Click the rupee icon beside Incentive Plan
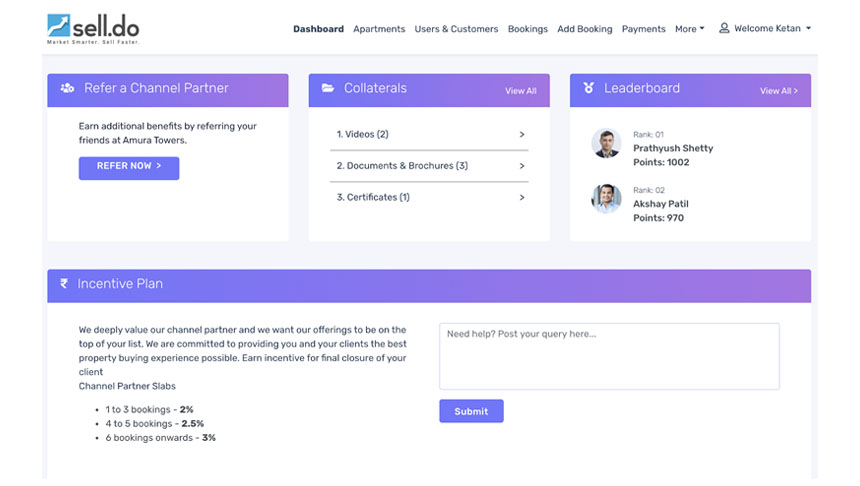The width and height of the screenshot is (860, 486). 64,284
